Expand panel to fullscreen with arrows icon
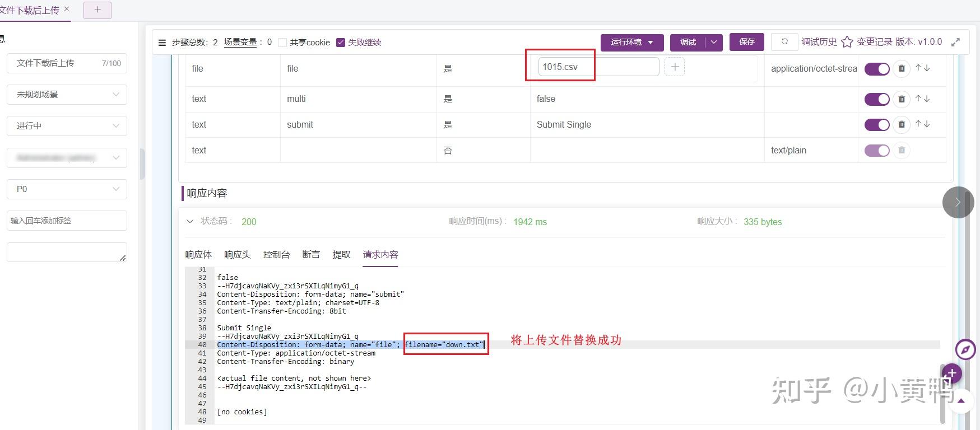The width and height of the screenshot is (980, 430). [956, 42]
